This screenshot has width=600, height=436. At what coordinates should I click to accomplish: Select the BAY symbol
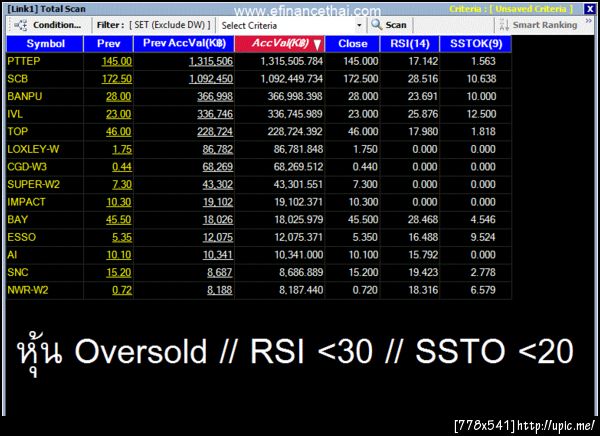(x=18, y=220)
